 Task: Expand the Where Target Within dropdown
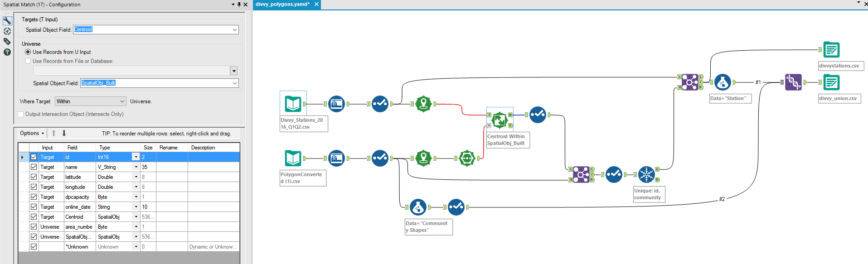[x=122, y=101]
